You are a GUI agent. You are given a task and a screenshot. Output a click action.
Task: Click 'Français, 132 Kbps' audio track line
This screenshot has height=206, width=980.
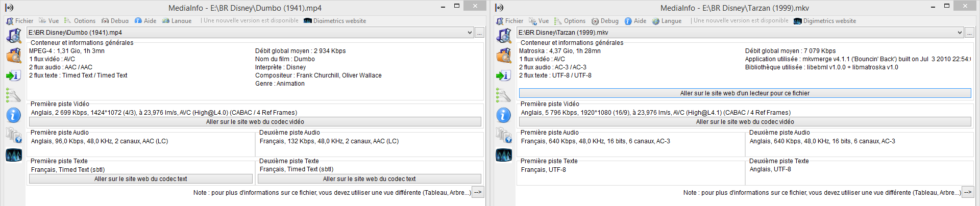[x=329, y=141]
